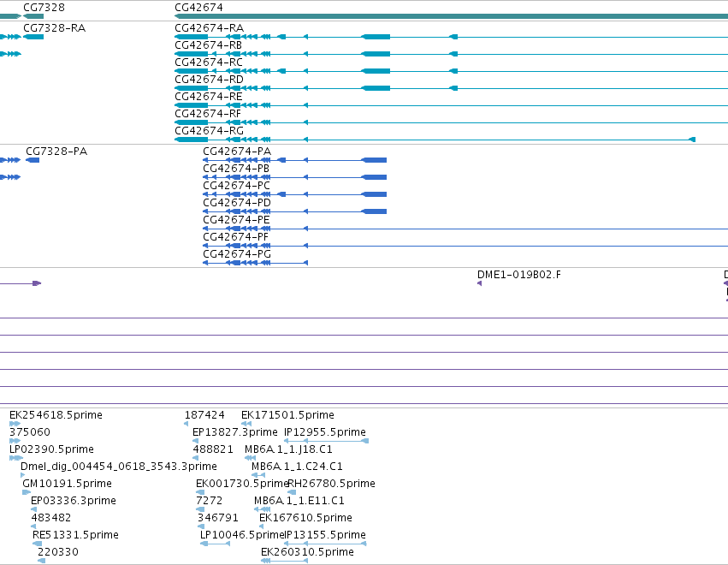
Task: Click the large exon block of CG42674-PD protein
Action: pyautogui.click(x=374, y=212)
